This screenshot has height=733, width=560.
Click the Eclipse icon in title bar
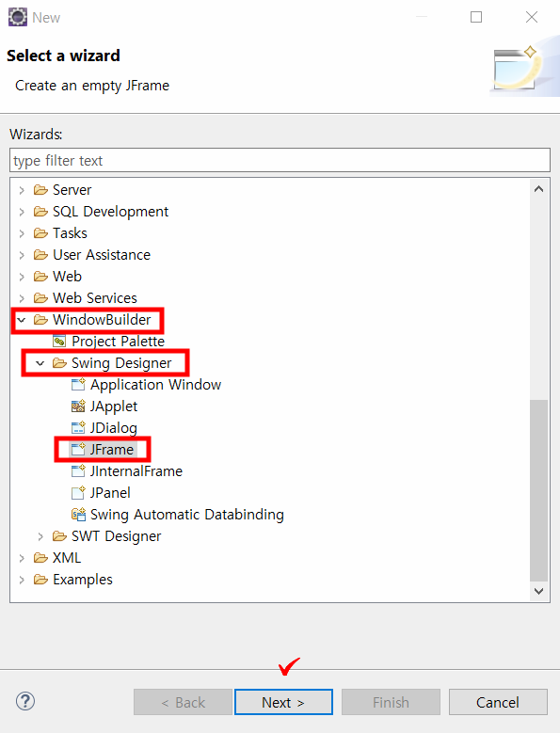(18, 17)
